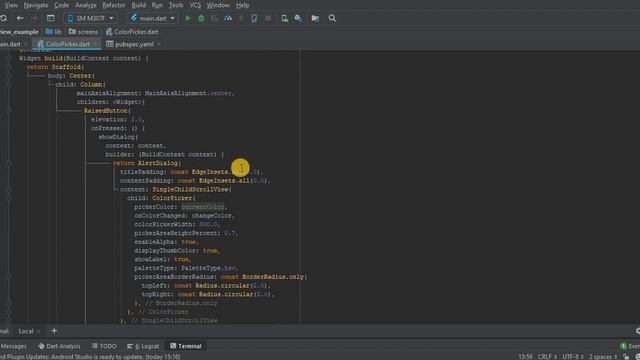Open the VCS menu

pyautogui.click(x=195, y=5)
